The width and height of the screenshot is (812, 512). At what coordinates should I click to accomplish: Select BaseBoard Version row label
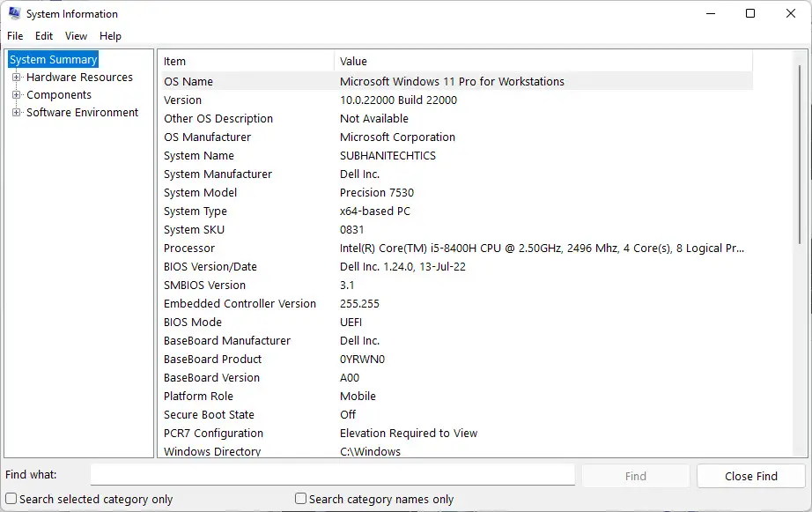211,378
